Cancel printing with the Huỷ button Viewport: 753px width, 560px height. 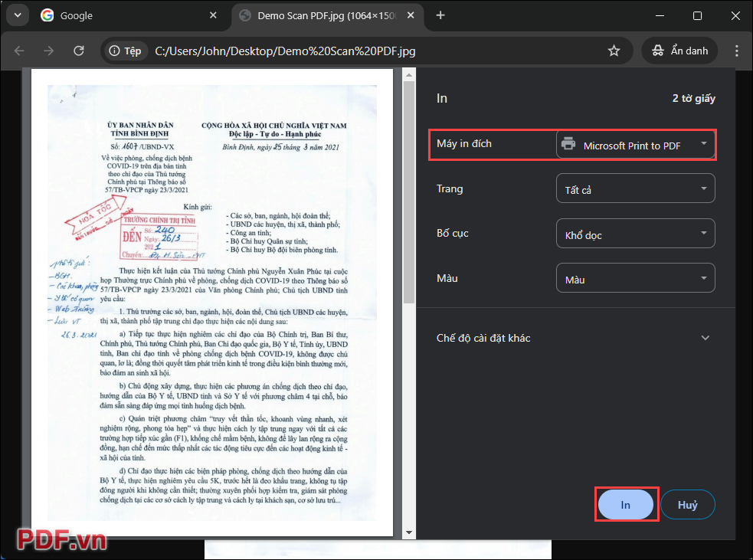[687, 504]
